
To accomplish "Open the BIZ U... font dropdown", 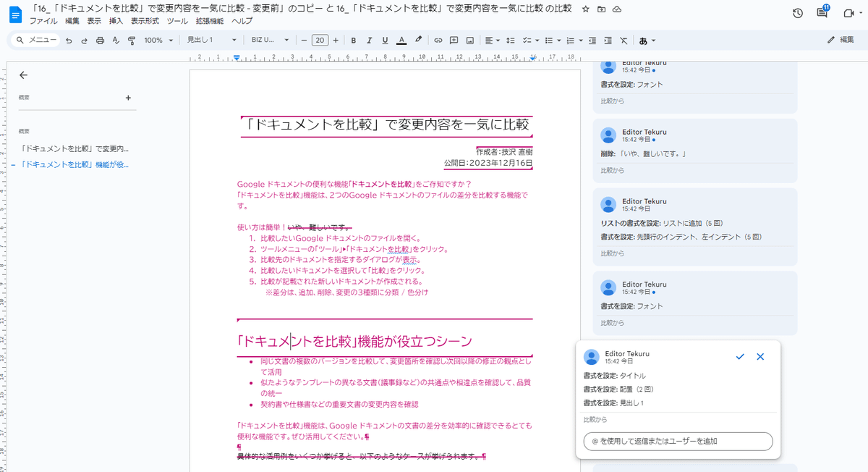I will point(271,41).
